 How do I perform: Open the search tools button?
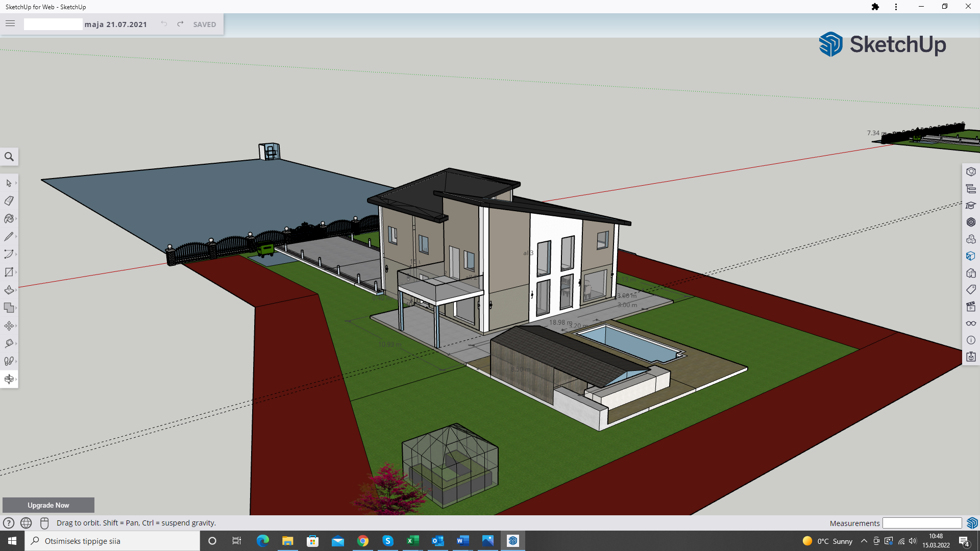[x=9, y=157]
